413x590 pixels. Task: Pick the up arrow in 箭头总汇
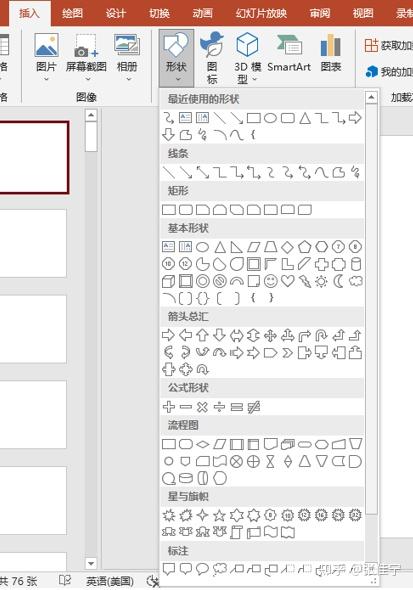(x=202, y=335)
